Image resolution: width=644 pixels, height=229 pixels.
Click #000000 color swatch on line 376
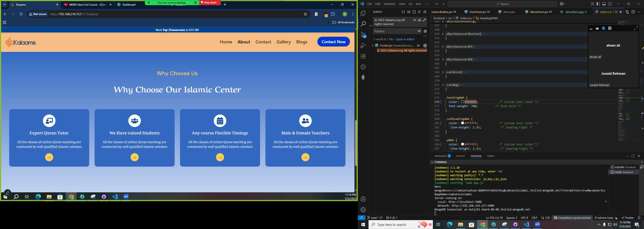(x=462, y=102)
